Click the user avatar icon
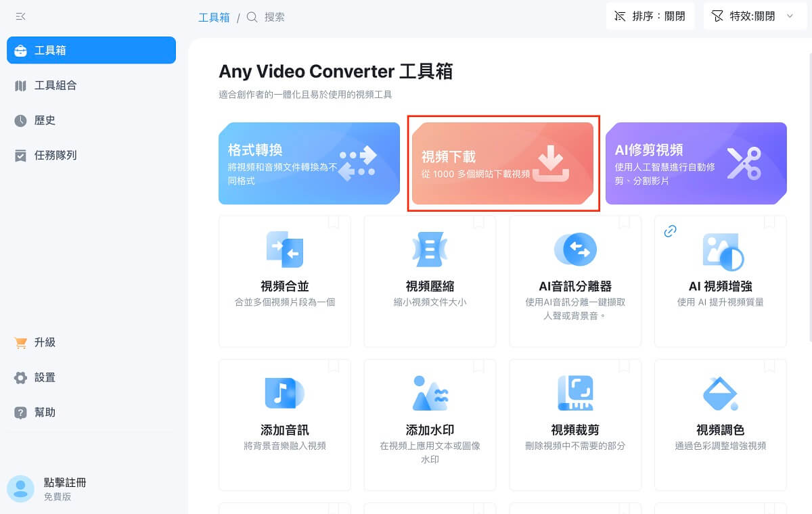Viewport: 812px width, 514px height. tap(20, 488)
